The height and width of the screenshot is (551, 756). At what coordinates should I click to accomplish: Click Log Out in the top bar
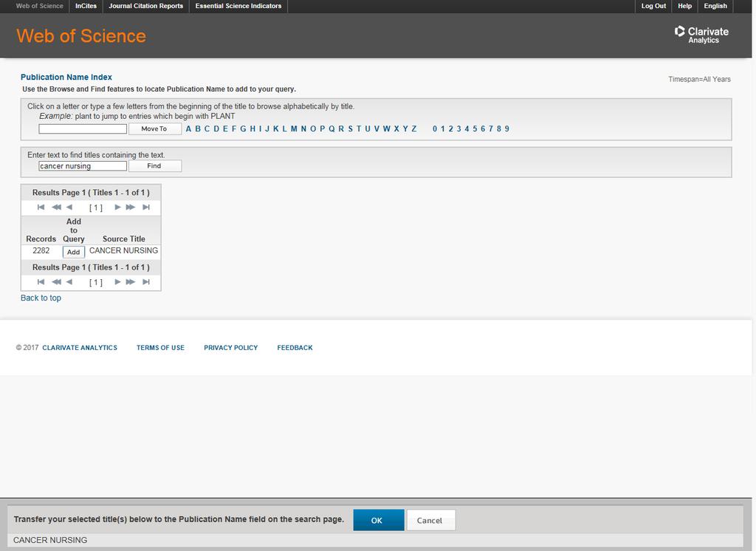pos(653,6)
